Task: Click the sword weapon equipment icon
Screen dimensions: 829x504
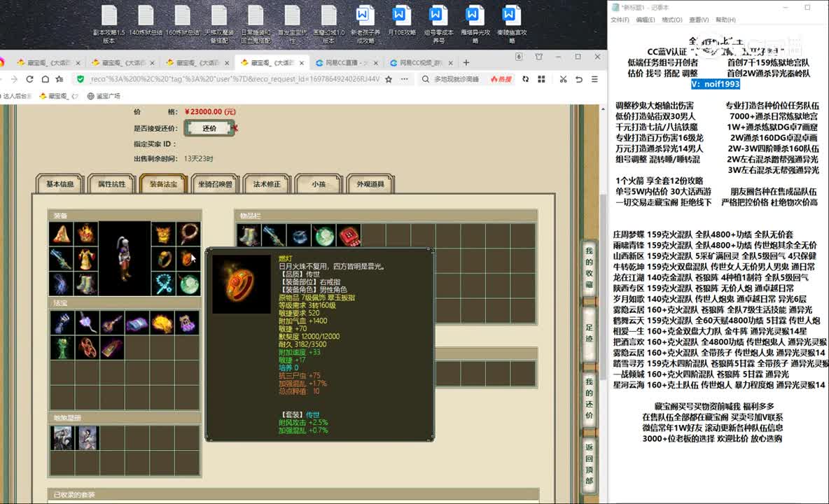Action: coord(62,259)
